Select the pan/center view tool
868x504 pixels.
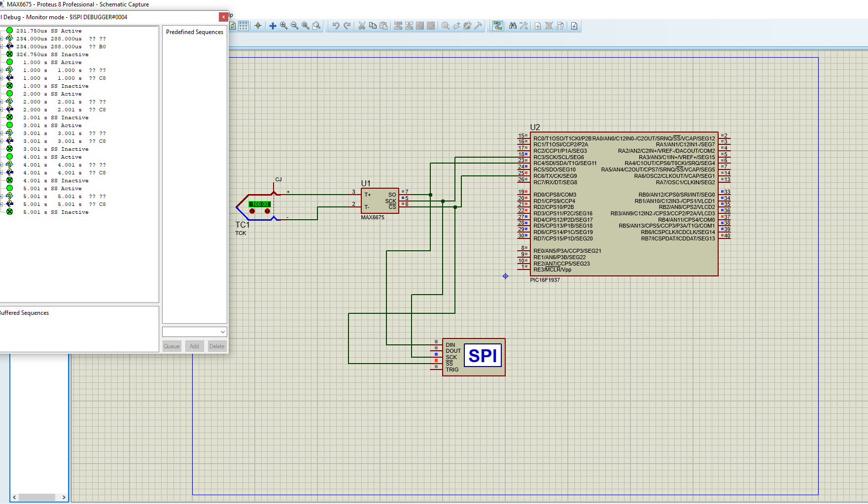click(x=273, y=26)
